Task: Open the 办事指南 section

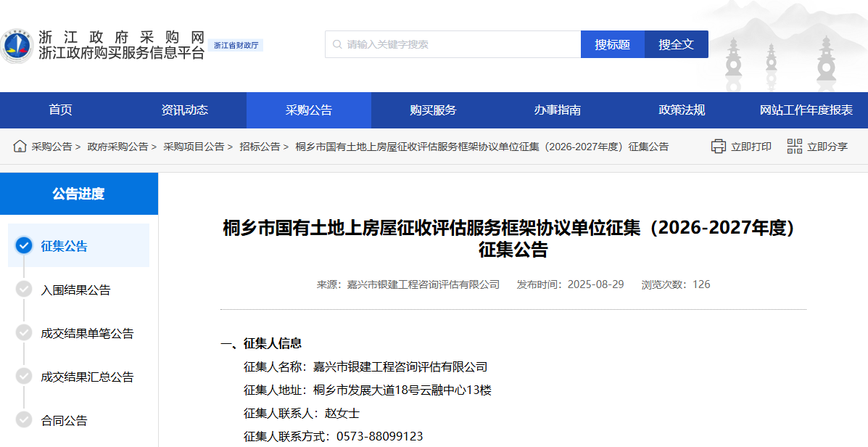Action: 557,110
